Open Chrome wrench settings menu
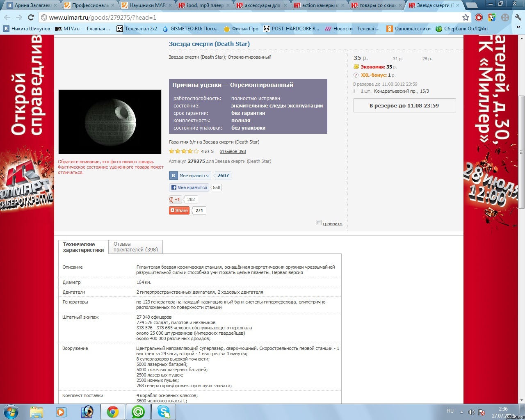Image resolution: width=525 pixels, height=420 pixels. point(518,18)
